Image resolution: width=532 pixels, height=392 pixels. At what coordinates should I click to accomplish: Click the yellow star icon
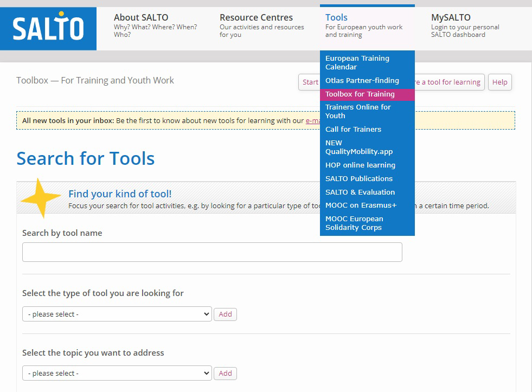pyautogui.click(x=40, y=198)
